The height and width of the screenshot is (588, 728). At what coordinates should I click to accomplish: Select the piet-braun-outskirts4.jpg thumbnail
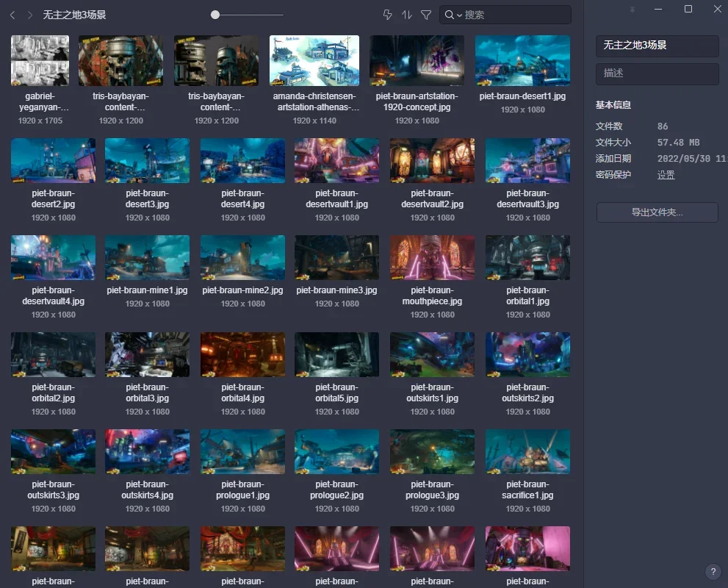[147, 451]
